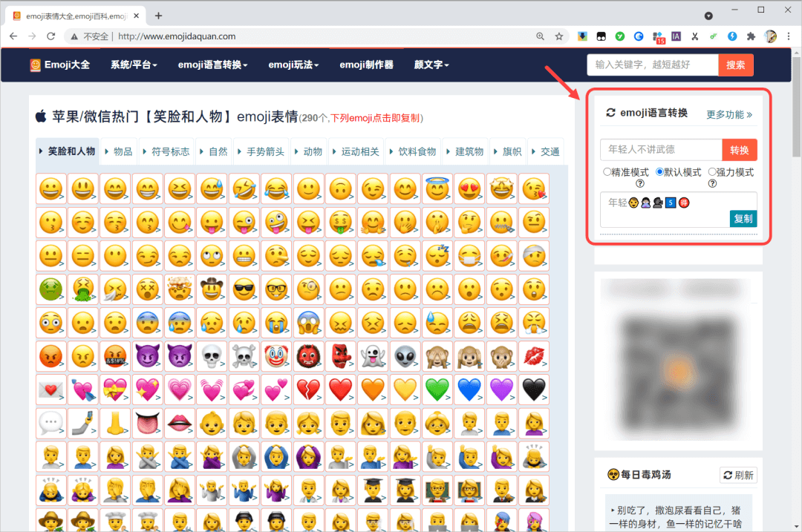Select the 笑脸和人物 category tab
Viewport: 802px width, 532px height.
coord(68,152)
